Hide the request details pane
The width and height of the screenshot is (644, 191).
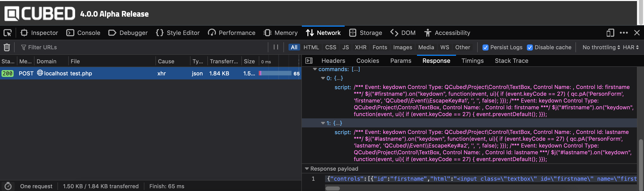pos(309,61)
